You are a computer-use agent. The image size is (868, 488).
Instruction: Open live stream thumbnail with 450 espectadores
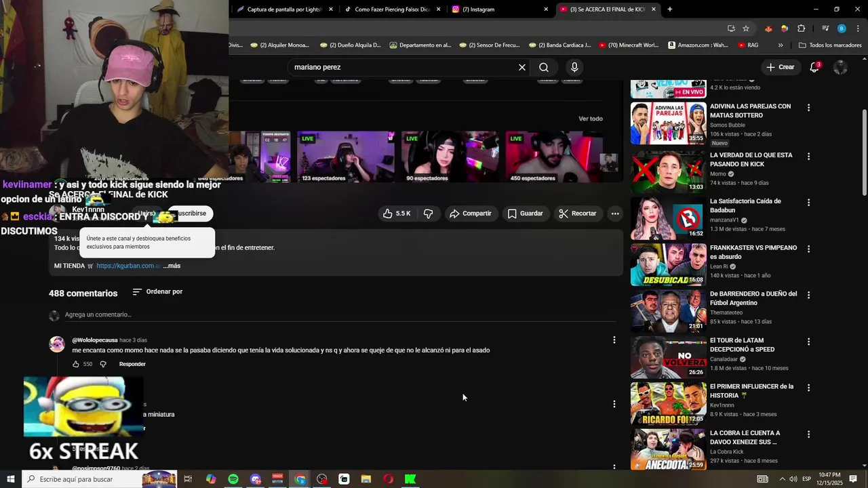coord(554,157)
